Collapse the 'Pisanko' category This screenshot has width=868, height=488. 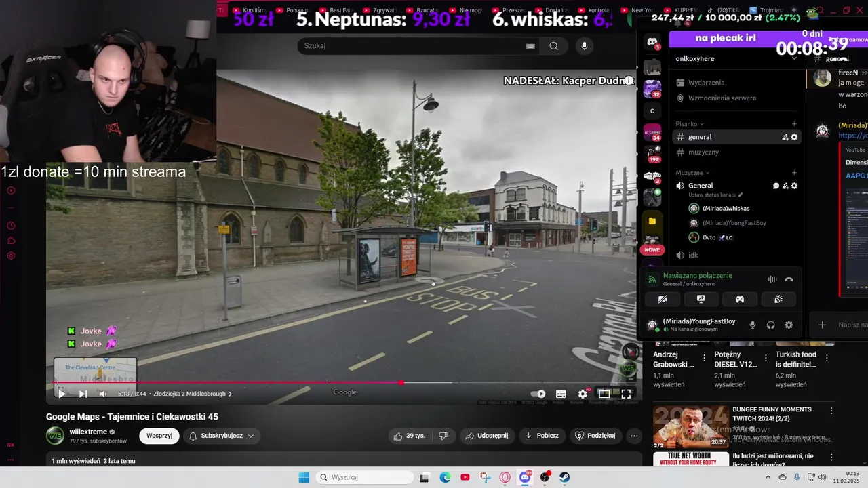pyautogui.click(x=690, y=124)
